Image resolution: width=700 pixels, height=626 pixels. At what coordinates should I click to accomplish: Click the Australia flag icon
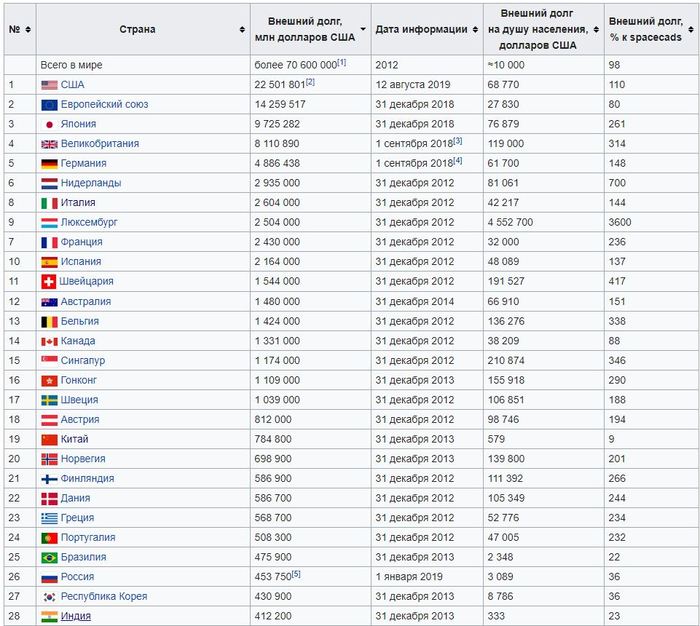click(x=49, y=301)
